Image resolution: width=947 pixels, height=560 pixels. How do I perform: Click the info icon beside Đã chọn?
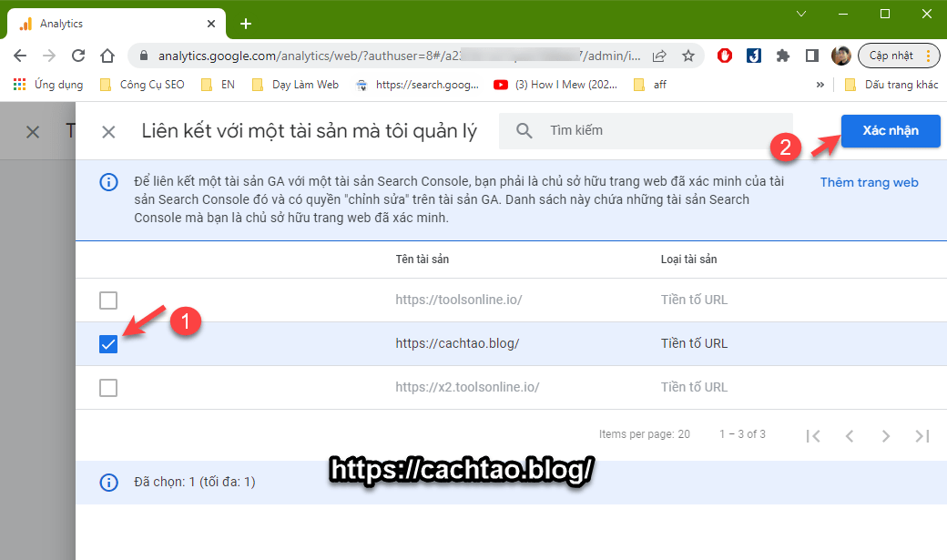click(108, 482)
